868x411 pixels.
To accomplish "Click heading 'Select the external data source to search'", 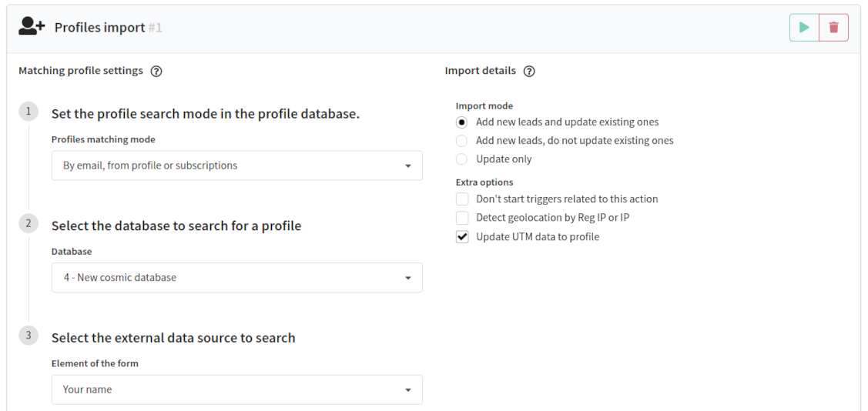I will point(173,337).
